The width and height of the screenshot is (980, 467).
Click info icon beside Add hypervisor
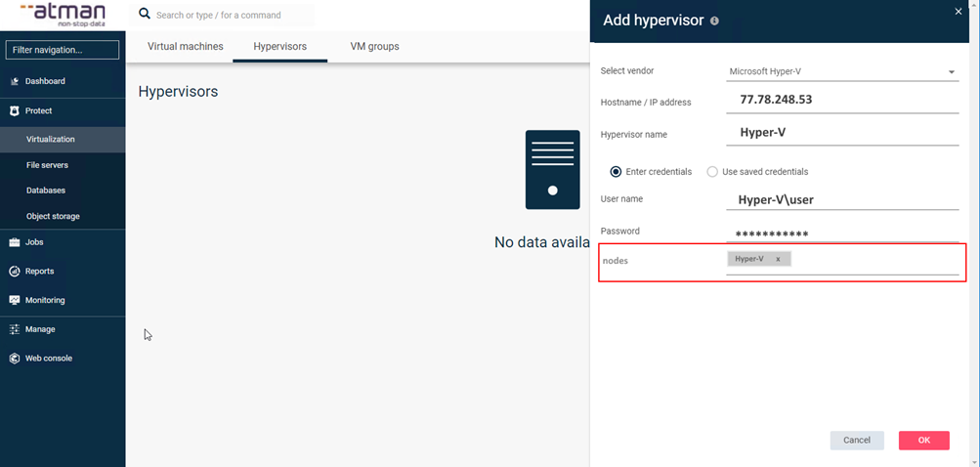(x=714, y=21)
